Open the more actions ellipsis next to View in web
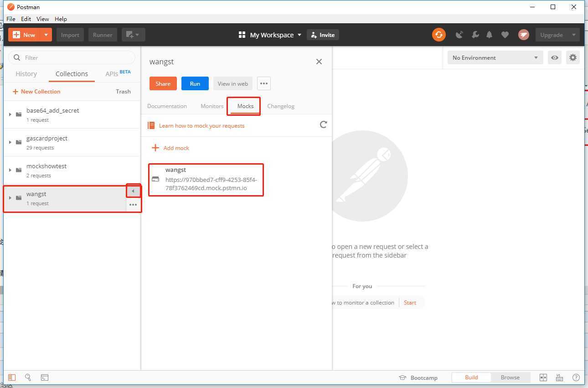The image size is (588, 388). (x=264, y=83)
